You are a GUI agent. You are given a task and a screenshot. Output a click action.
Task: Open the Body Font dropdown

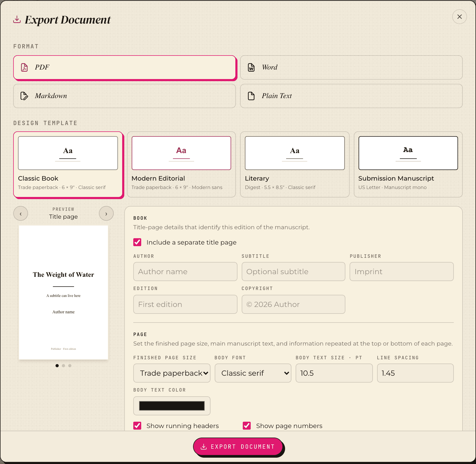click(253, 373)
